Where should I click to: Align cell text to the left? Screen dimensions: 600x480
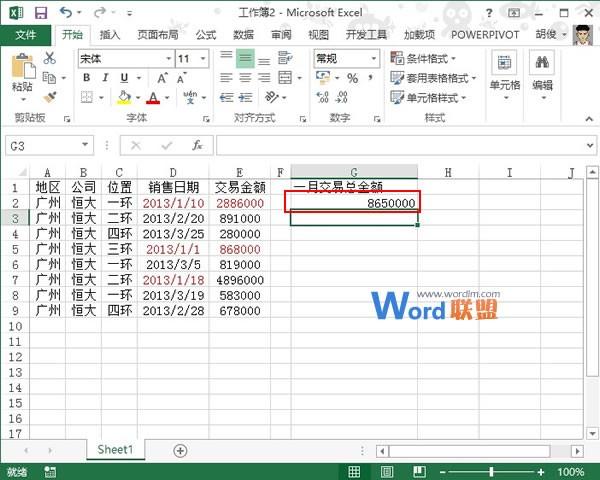pyautogui.click(x=226, y=78)
